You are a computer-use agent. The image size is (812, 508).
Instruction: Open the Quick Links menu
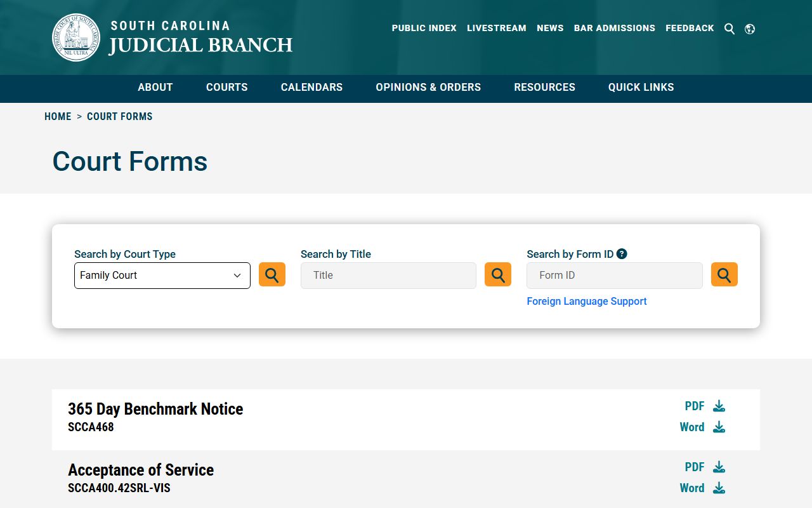[641, 88]
